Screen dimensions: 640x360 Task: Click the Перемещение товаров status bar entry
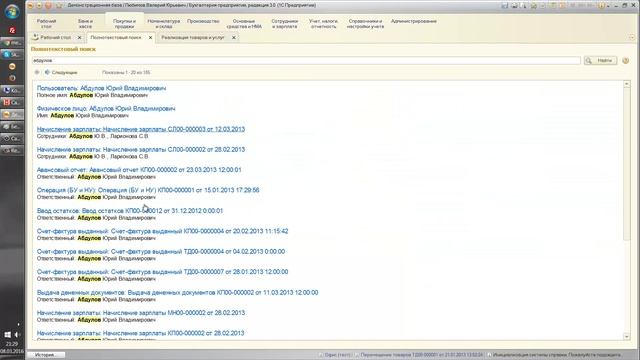419,355
